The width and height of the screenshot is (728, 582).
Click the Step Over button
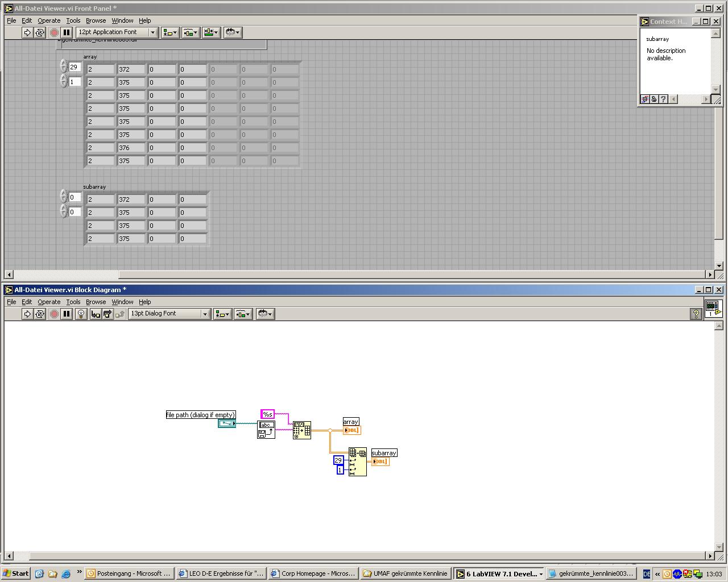(107, 314)
